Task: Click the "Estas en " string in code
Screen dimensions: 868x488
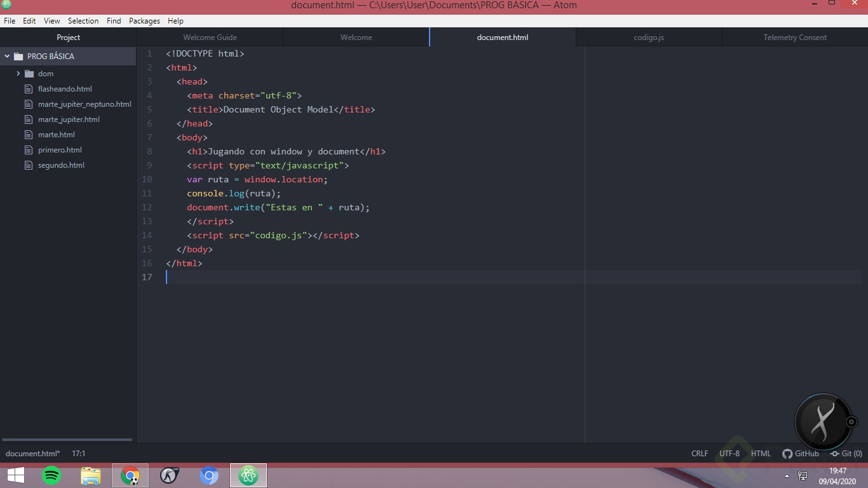Action: [x=294, y=207]
